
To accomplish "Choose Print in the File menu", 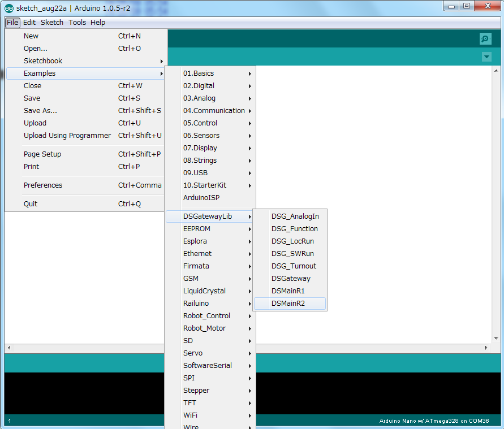I will pos(86,167).
